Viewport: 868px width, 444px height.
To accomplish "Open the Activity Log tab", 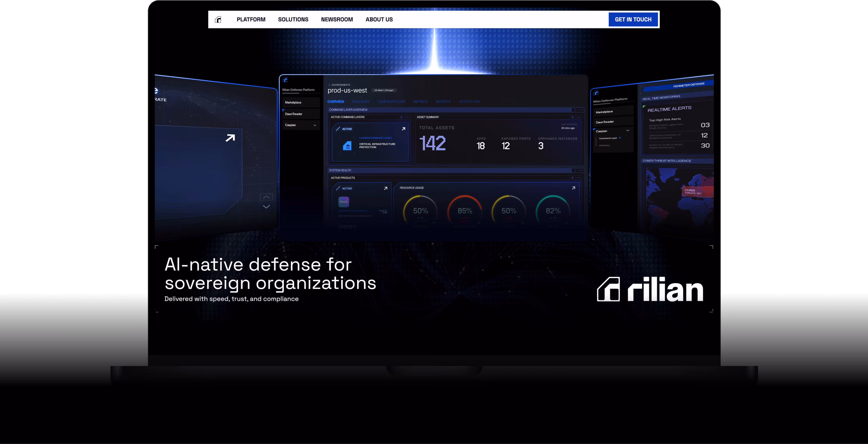I will click(x=469, y=102).
